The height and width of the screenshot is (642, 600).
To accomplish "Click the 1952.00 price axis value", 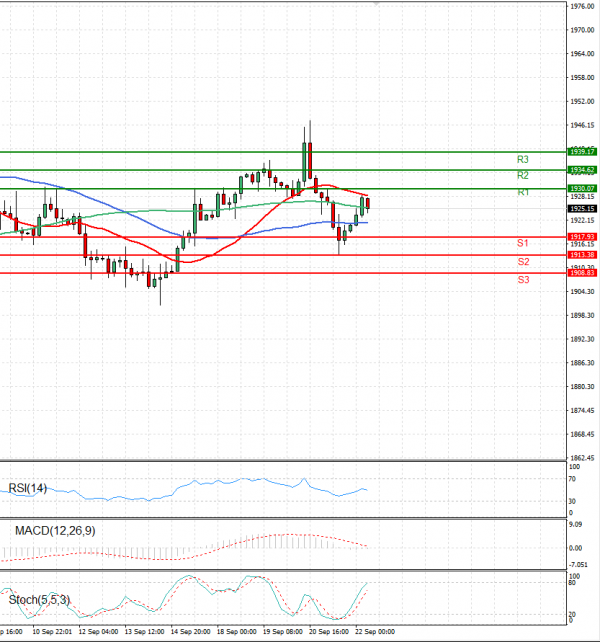I will point(582,101).
